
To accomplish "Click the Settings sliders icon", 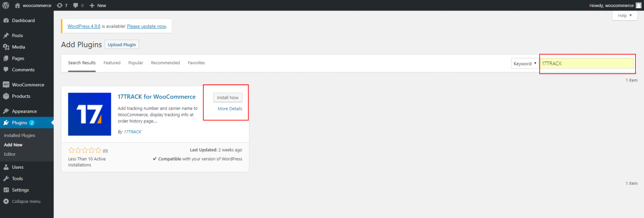I will click(x=6, y=190).
